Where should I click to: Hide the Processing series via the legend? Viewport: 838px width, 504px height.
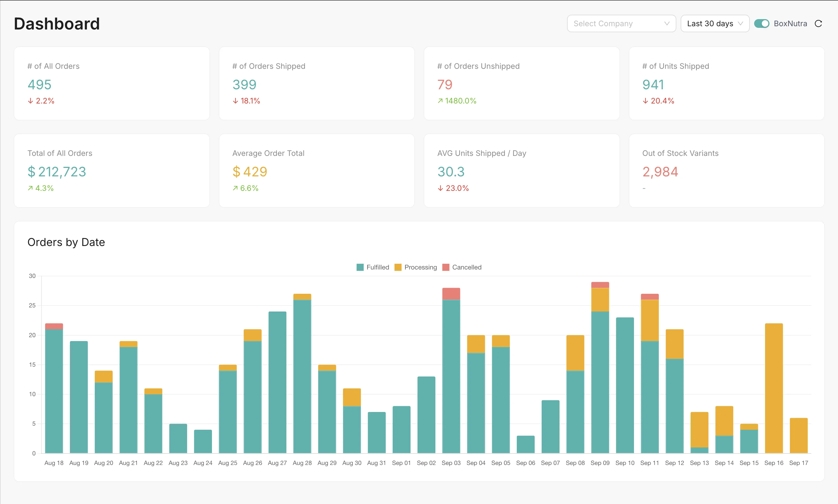[x=415, y=267]
